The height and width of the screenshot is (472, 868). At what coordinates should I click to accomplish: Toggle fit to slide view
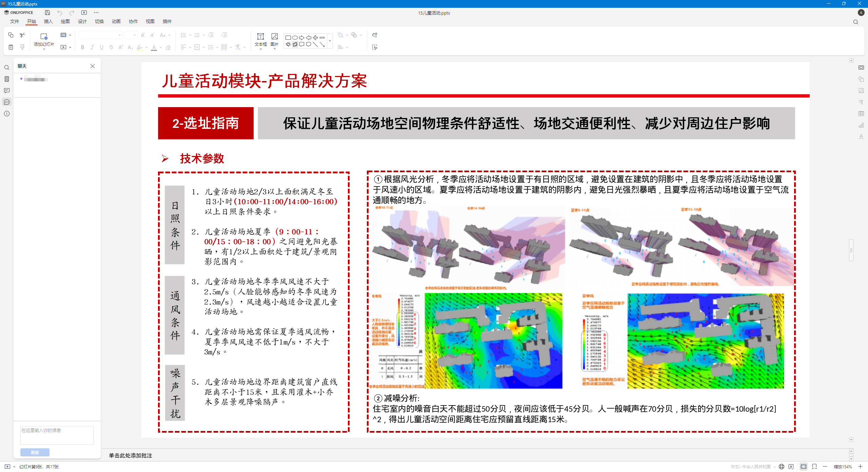pos(804,467)
